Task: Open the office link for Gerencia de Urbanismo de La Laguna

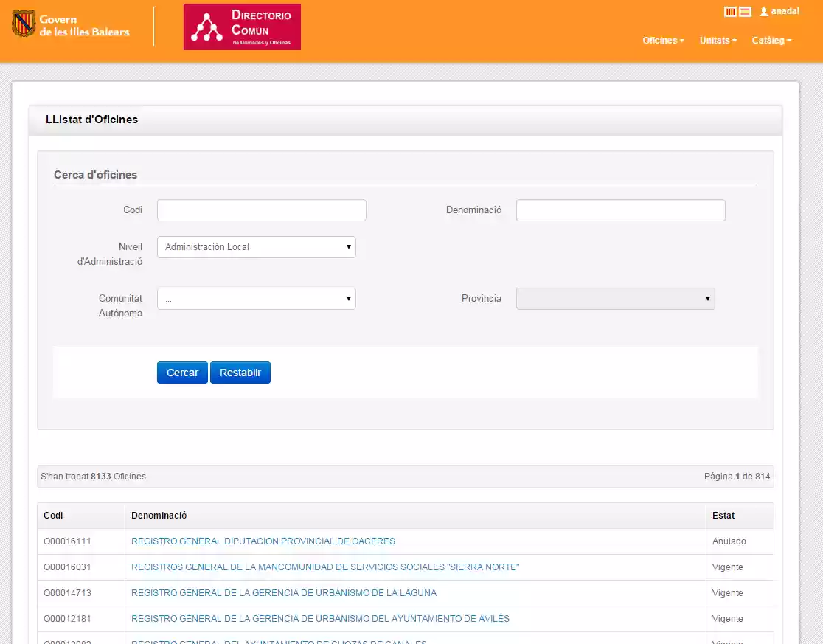Action: click(x=283, y=592)
